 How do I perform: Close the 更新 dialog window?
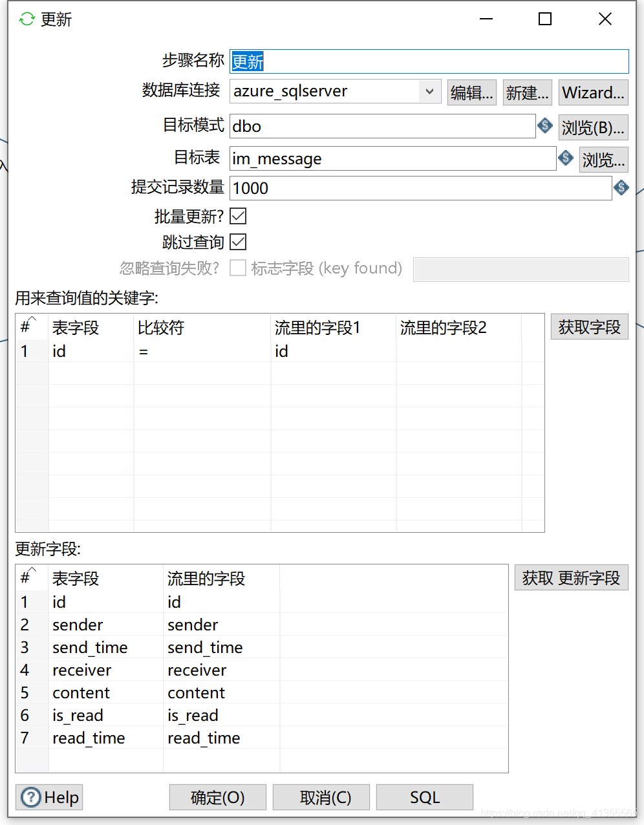(x=605, y=19)
